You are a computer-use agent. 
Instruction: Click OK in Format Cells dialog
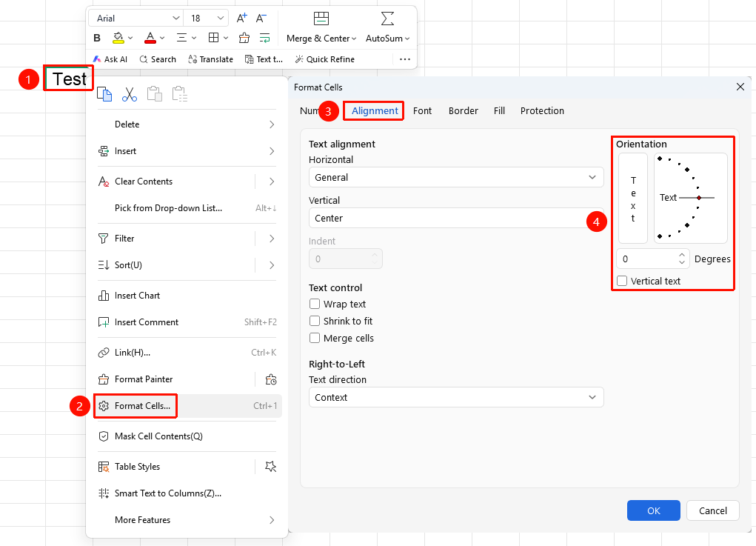[654, 510]
